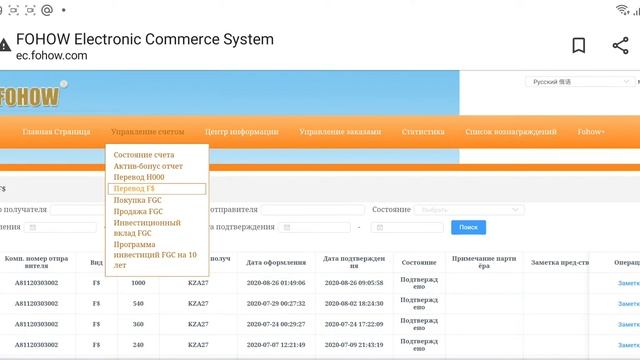
Task: Click amount cell 1000
Action: pos(138,283)
